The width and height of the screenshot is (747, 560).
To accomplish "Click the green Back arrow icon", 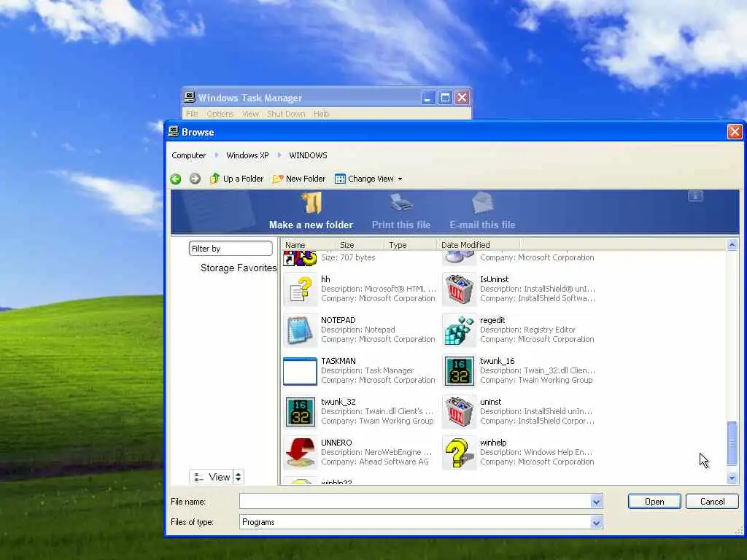I will pos(175,179).
